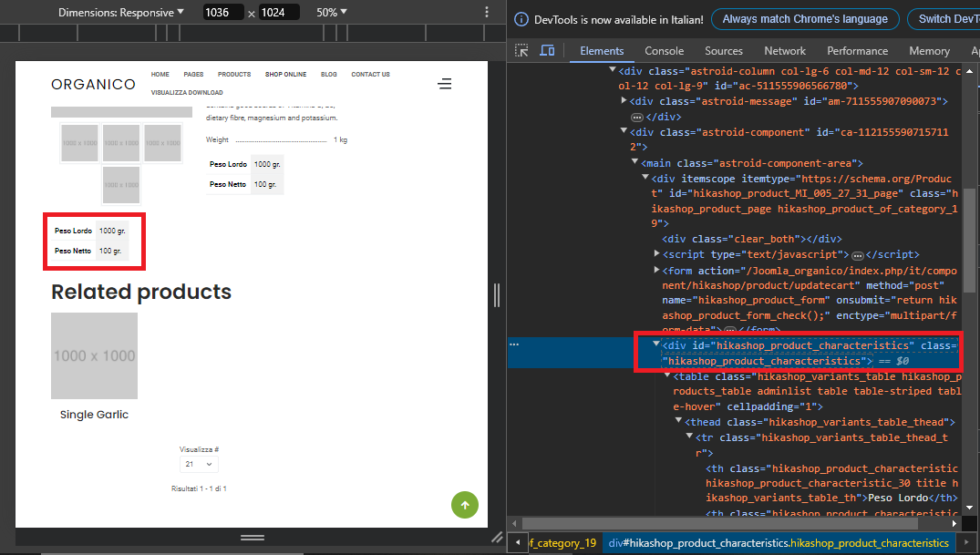Open the Network tab

tap(784, 51)
